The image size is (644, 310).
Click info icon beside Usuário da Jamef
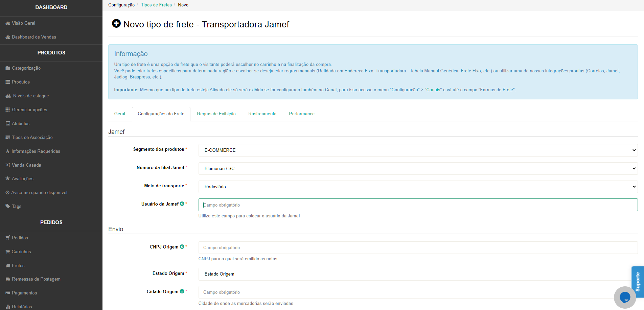point(182,204)
